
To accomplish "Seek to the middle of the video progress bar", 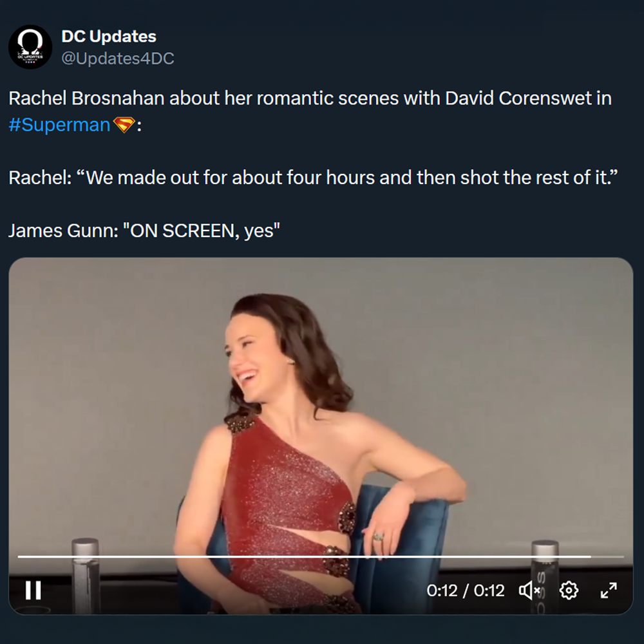I will coord(321,556).
